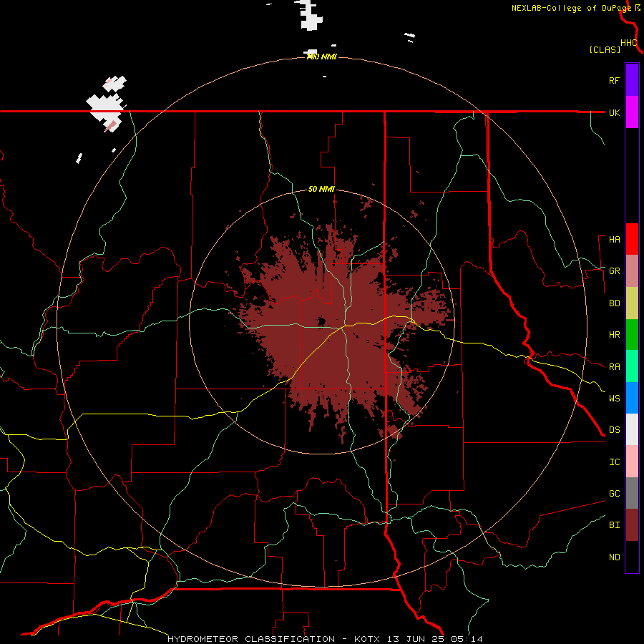Image resolution: width=644 pixels, height=644 pixels.
Task: Click the IC light pink legend swatch
Action: [x=632, y=462]
